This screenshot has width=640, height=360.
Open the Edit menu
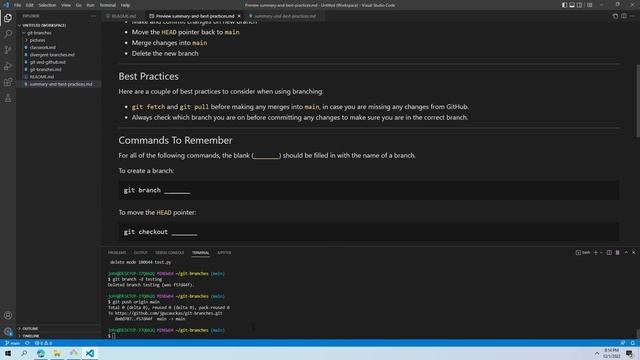[29, 5]
